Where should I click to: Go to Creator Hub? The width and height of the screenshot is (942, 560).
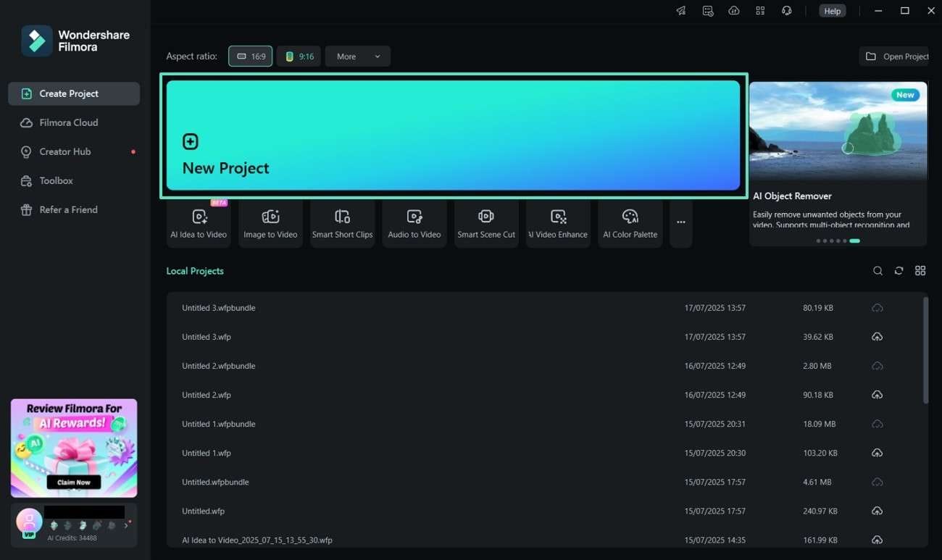pos(74,151)
